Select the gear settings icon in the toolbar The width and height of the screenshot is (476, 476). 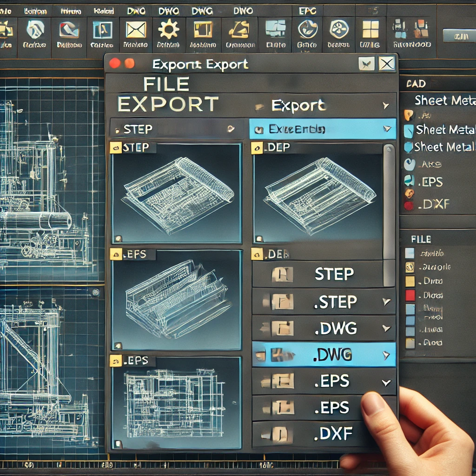tap(170, 29)
